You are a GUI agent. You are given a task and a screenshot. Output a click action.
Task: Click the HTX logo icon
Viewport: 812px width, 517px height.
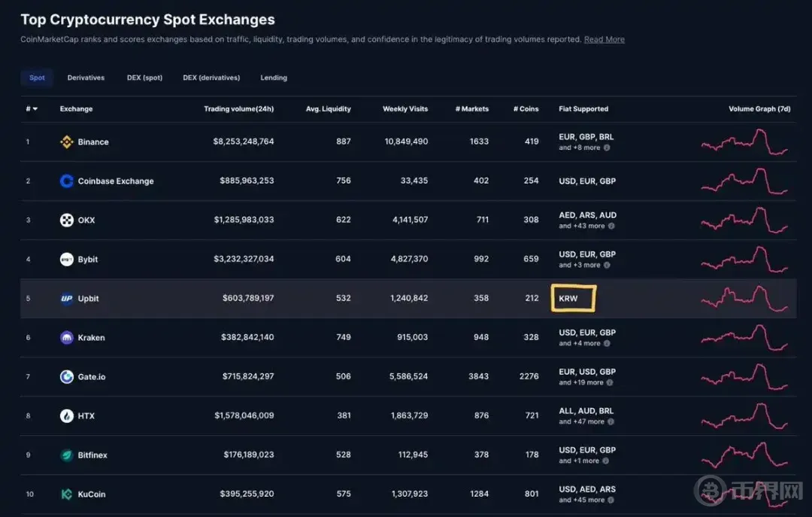pyautogui.click(x=66, y=416)
